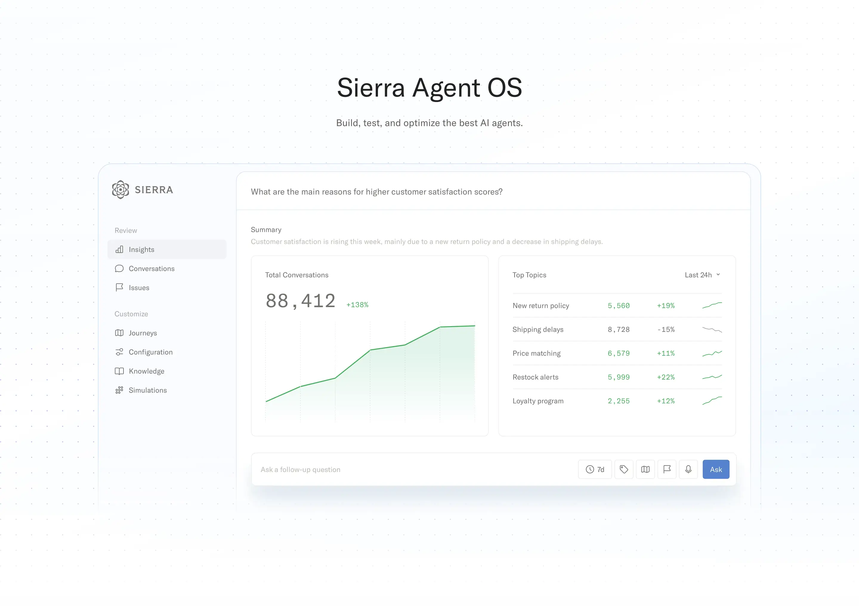
Task: Click the Shipping delays sparkline
Action: coord(712,329)
